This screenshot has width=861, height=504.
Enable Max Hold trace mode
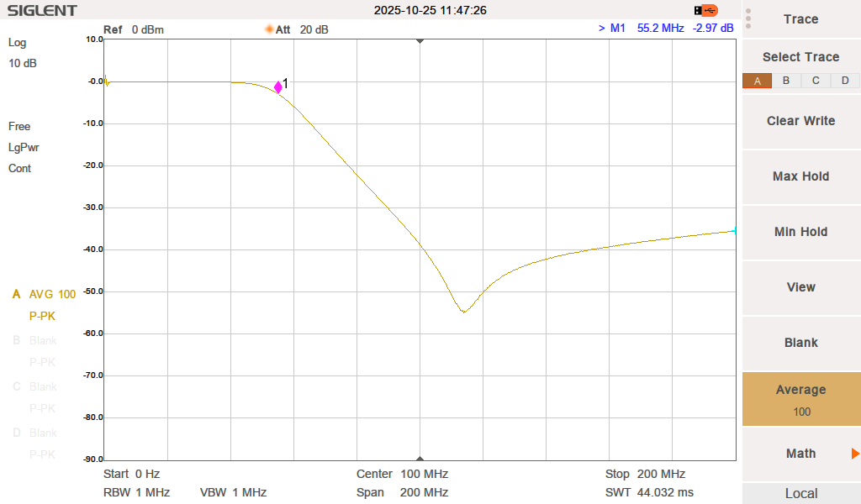(801, 176)
